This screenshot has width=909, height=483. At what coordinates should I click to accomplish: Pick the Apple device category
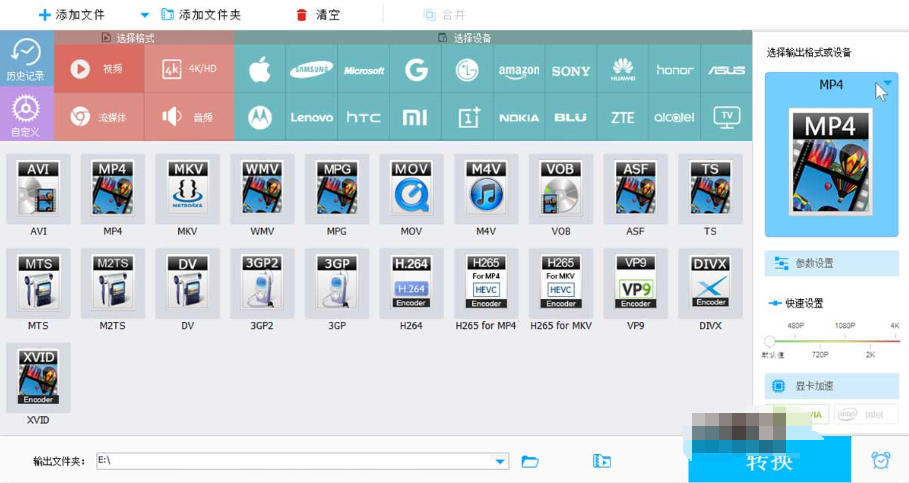coord(260,70)
